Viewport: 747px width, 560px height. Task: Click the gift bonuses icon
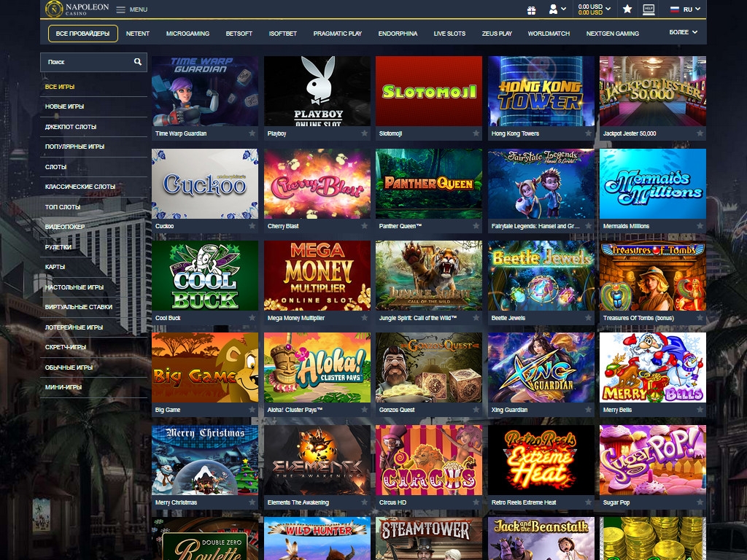tap(532, 9)
